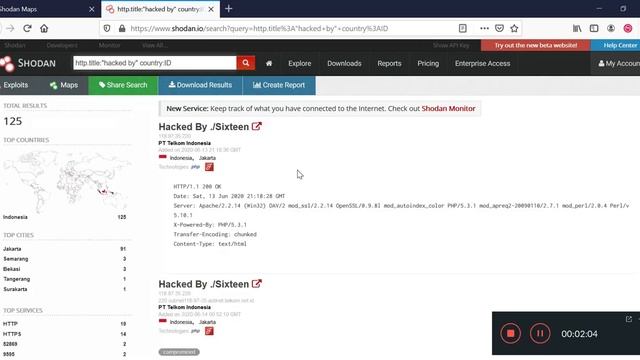Viewport: 640px width, 360px height.
Task: Open the Pricing page
Action: 428,63
